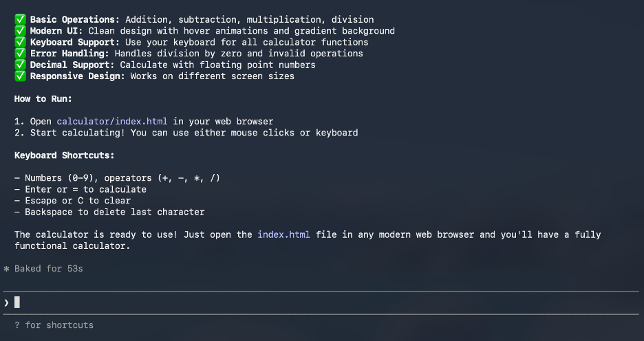
Task: Focus the command prompt input line
Action: (275, 302)
